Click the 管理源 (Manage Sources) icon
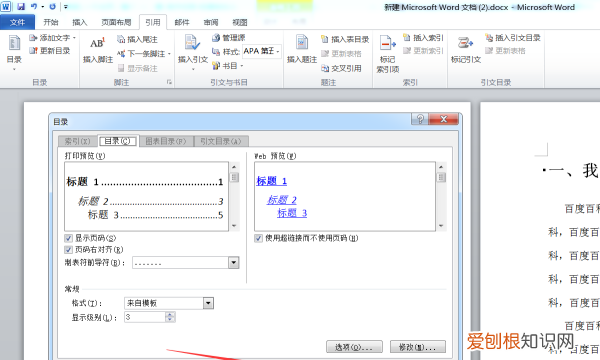The height and width of the screenshot is (360, 600). (216, 37)
